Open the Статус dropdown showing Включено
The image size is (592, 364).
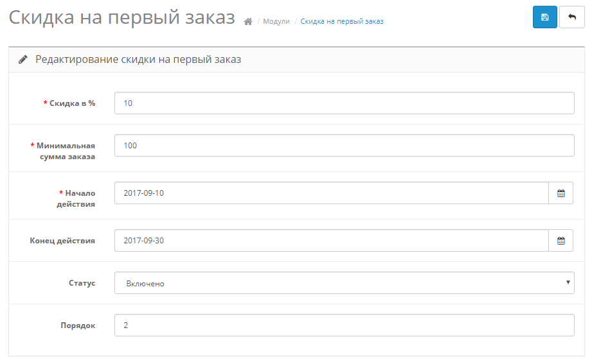(x=345, y=283)
